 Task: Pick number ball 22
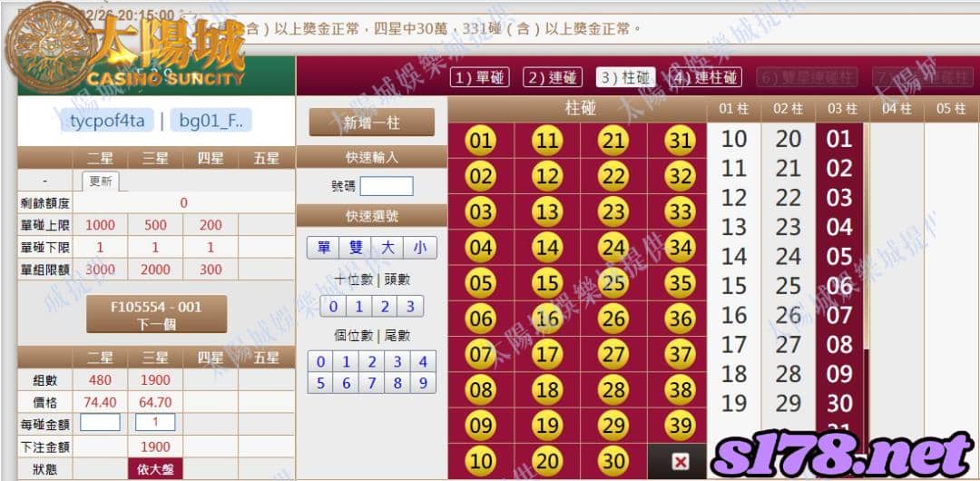click(613, 176)
